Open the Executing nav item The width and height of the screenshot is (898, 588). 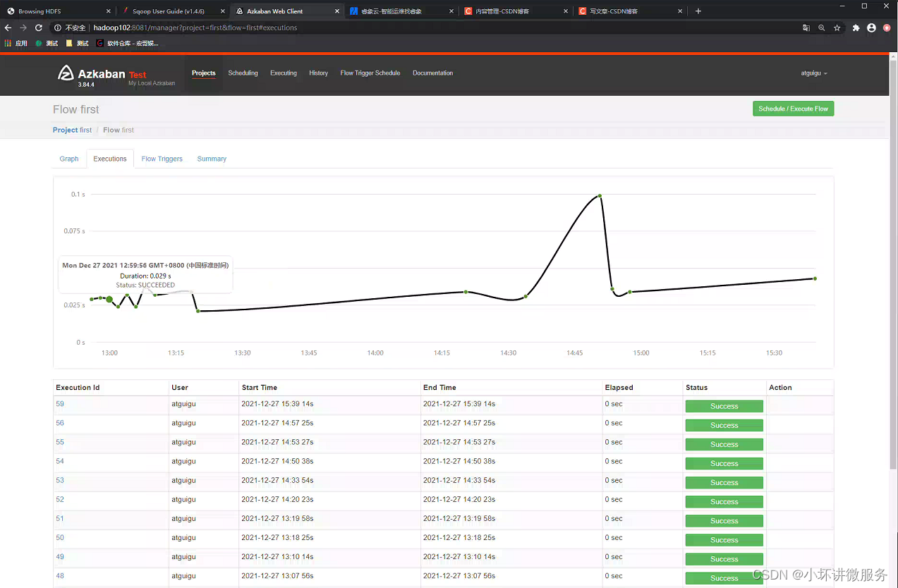click(x=284, y=73)
